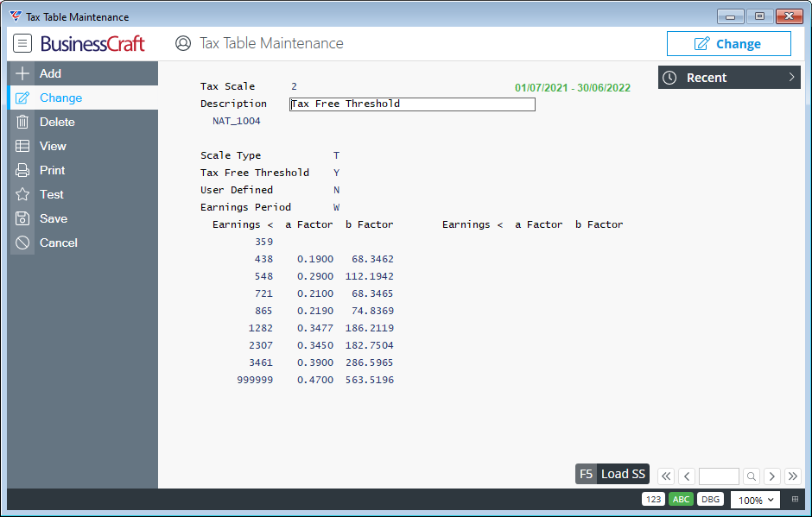Expand the Recent panel chevron
The width and height of the screenshot is (812, 517).
[791, 77]
